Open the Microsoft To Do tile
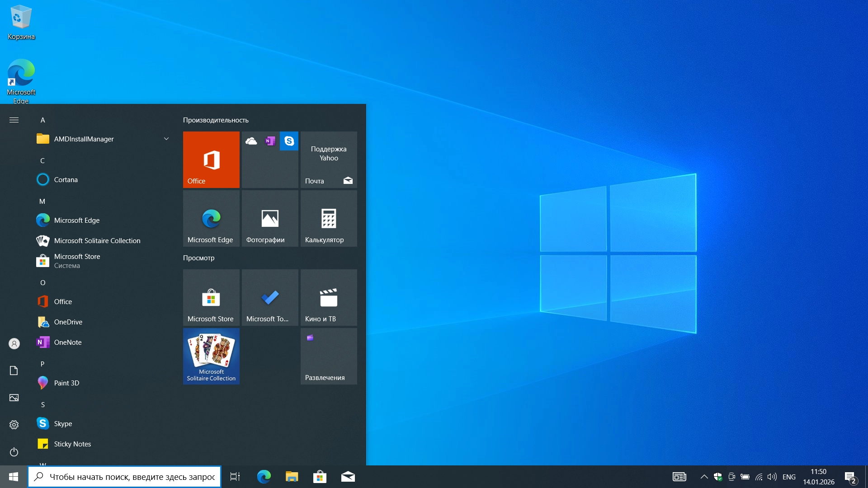This screenshot has width=868, height=488. tap(270, 297)
